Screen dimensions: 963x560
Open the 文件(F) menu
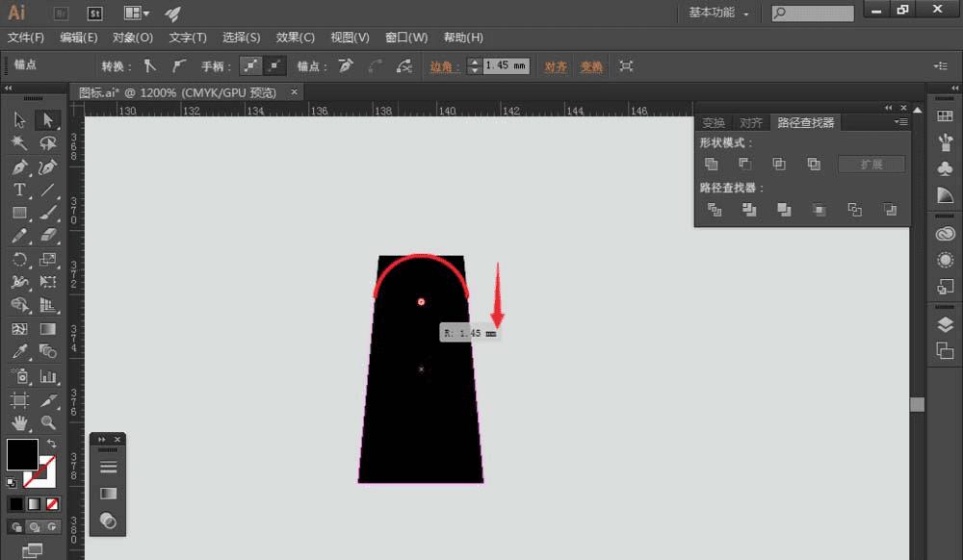point(26,38)
